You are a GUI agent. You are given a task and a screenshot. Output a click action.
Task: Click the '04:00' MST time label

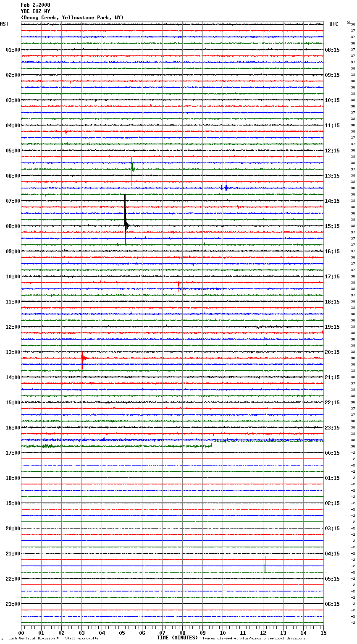point(13,126)
